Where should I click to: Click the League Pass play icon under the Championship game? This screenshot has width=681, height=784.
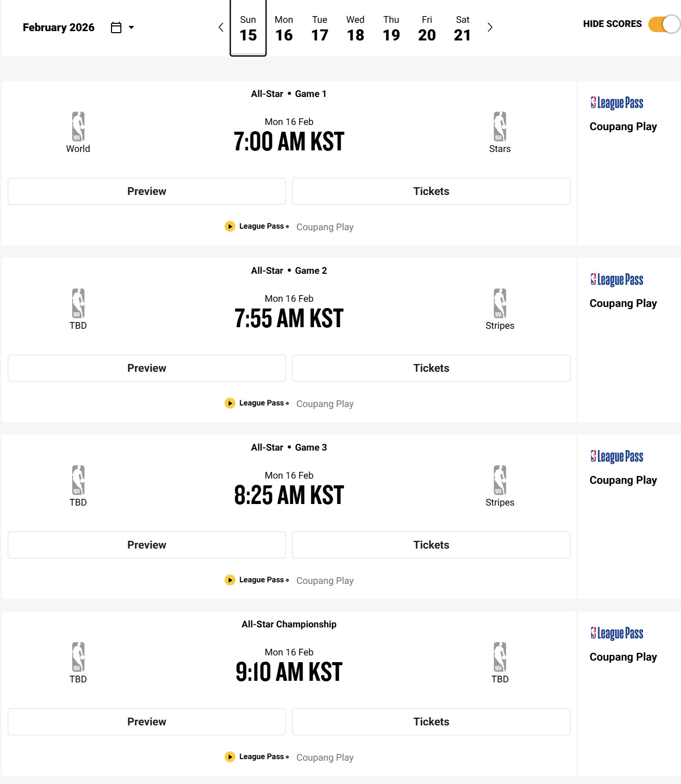(x=230, y=757)
